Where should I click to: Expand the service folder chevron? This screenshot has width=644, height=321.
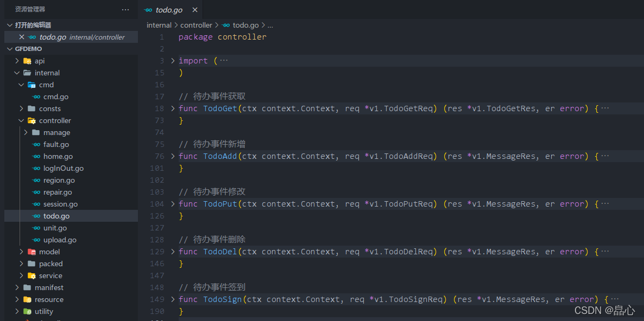21,275
